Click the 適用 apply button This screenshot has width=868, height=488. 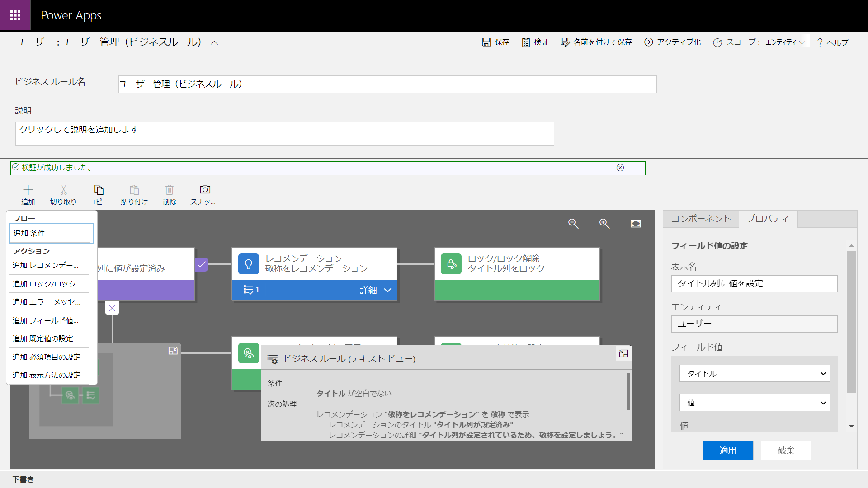click(727, 450)
